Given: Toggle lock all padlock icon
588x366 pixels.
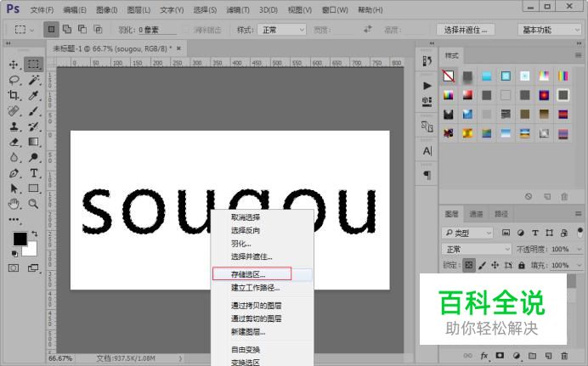Looking at the screenshot, I should click(x=521, y=265).
